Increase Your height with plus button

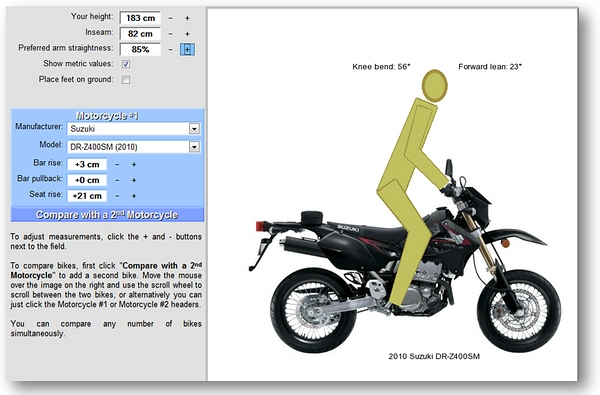[x=187, y=18]
